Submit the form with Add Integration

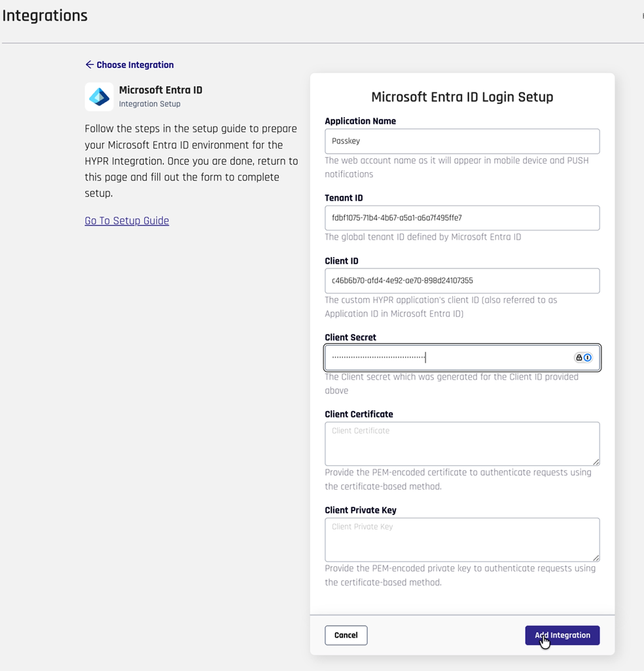[562, 635]
